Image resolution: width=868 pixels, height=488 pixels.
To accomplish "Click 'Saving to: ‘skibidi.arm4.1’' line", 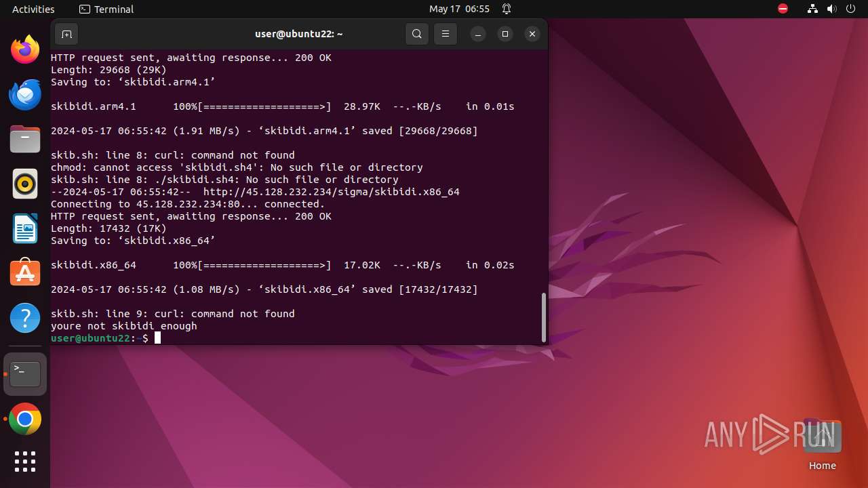I will (133, 82).
